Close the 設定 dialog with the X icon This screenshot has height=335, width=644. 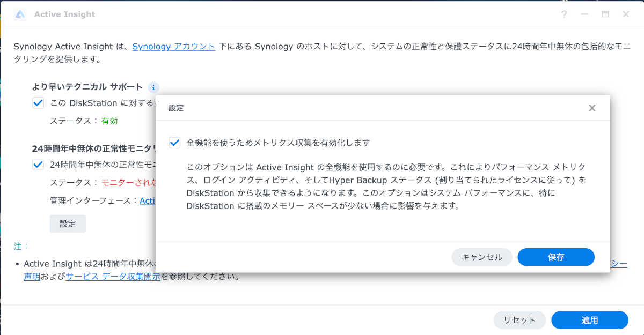tap(592, 108)
